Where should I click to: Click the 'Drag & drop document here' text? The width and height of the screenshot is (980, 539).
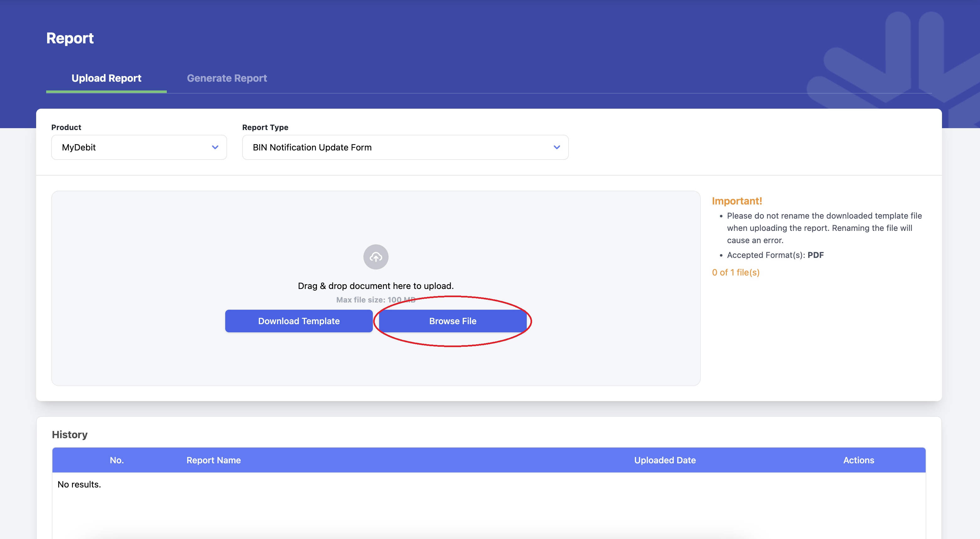point(375,286)
